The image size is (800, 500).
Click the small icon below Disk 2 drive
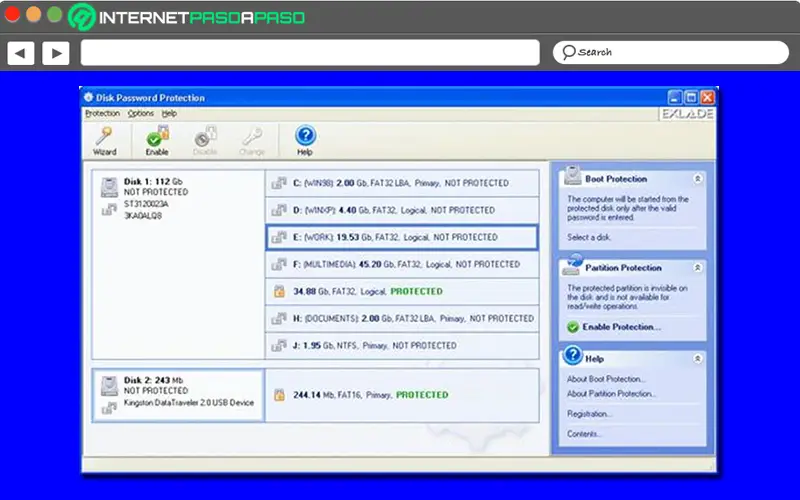[x=109, y=408]
